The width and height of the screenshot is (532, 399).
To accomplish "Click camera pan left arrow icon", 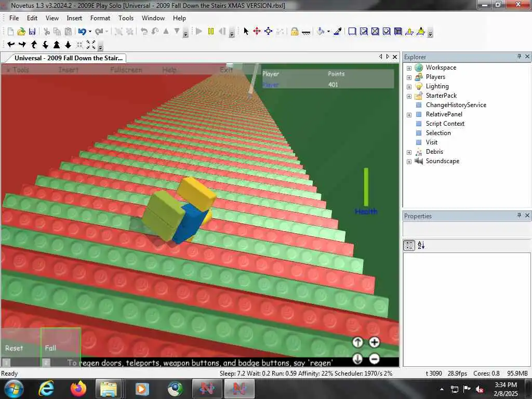I will tap(11, 45).
